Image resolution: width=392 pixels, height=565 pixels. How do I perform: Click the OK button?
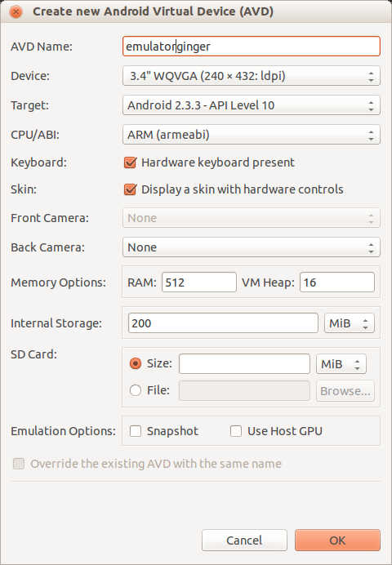[337, 541]
